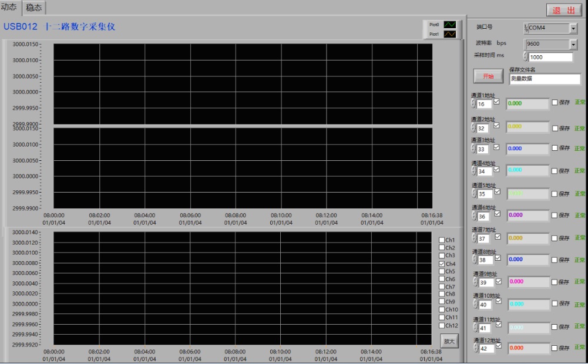588x364 pixels.
Task: Click the 正常 status for channel 7
Action: pos(580,238)
